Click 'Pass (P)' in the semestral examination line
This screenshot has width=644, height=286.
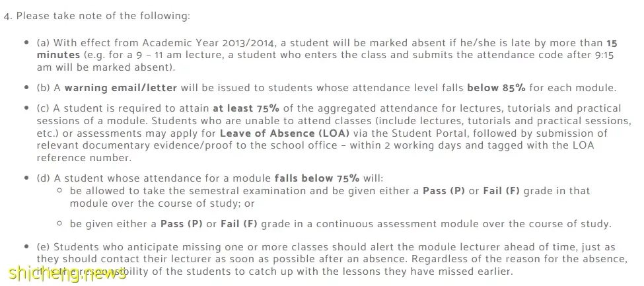(x=444, y=191)
